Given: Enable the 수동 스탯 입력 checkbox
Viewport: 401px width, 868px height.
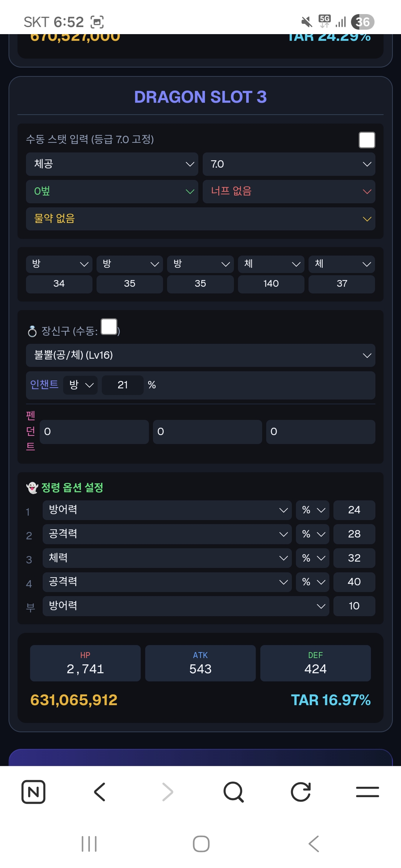Looking at the screenshot, I should pos(367,140).
